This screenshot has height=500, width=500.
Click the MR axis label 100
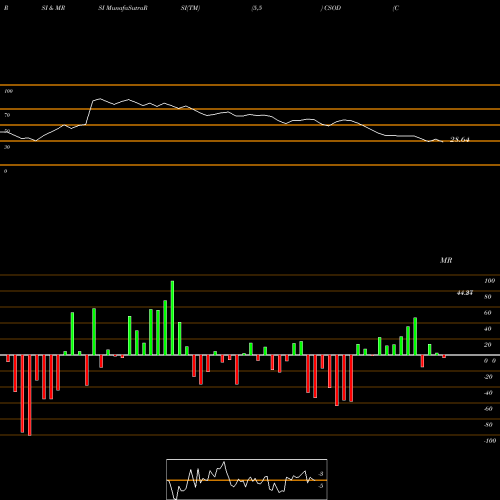click(489, 281)
